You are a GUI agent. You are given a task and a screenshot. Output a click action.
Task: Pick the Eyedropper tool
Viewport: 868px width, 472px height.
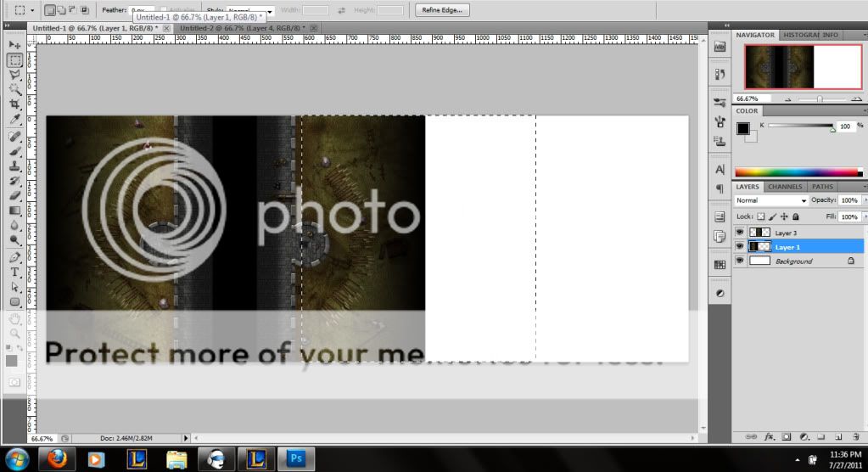tap(14, 120)
